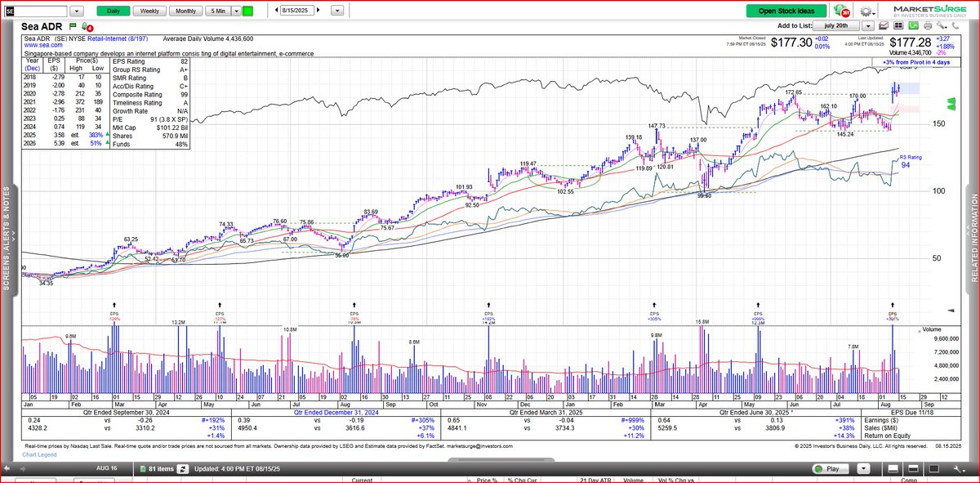This screenshot has width=980, height=483.
Task: Click the EPS arrow marker for latest quarter
Action: pyautogui.click(x=893, y=304)
